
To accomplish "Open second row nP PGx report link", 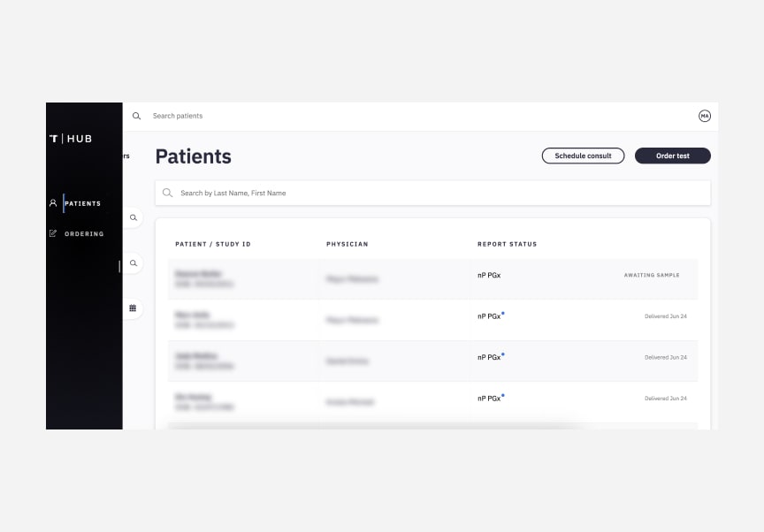I will coord(489,316).
